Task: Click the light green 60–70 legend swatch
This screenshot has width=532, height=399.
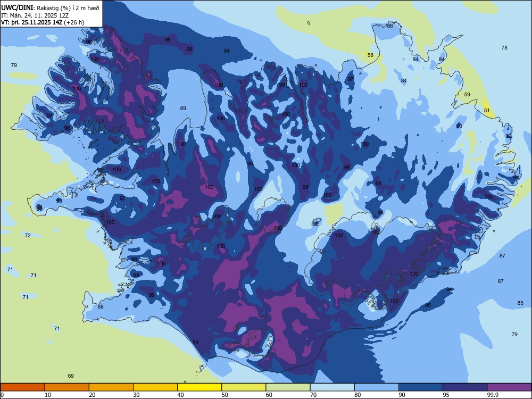Action: (288, 387)
